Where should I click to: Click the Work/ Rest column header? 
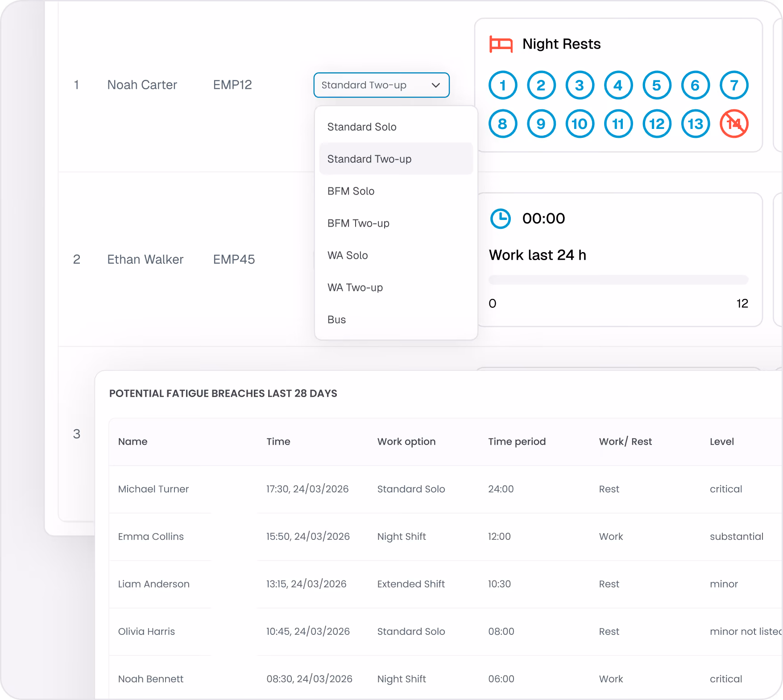626,442
